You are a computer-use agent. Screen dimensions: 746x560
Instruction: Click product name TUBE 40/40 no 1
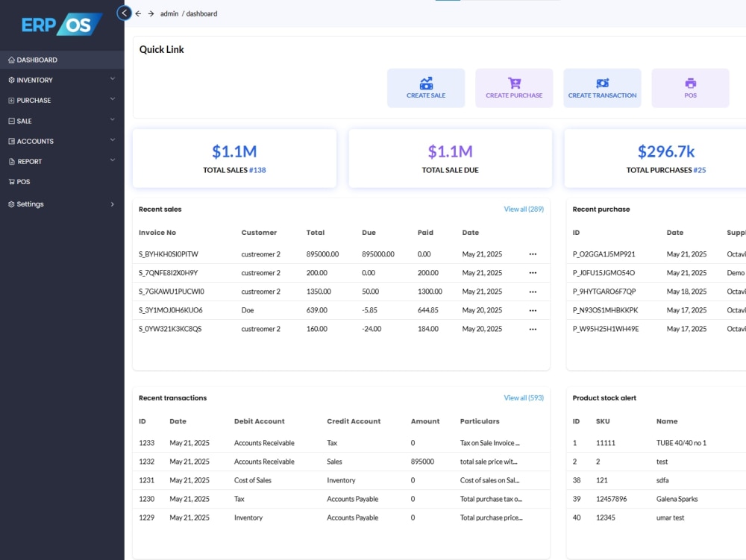coord(681,443)
